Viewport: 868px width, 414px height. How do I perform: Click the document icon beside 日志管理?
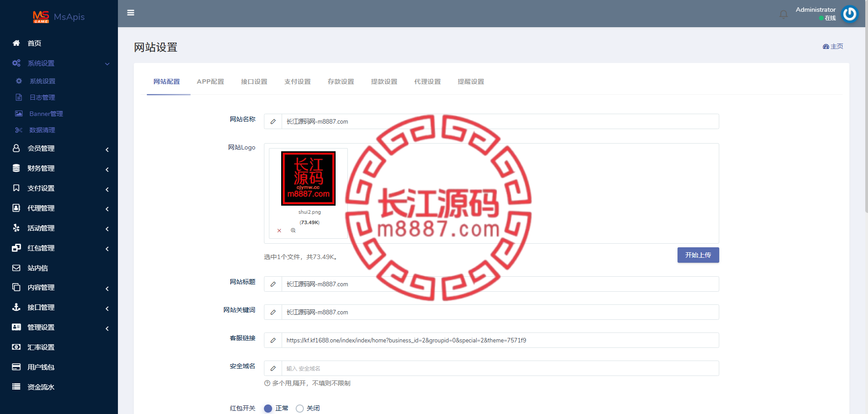pos(19,97)
